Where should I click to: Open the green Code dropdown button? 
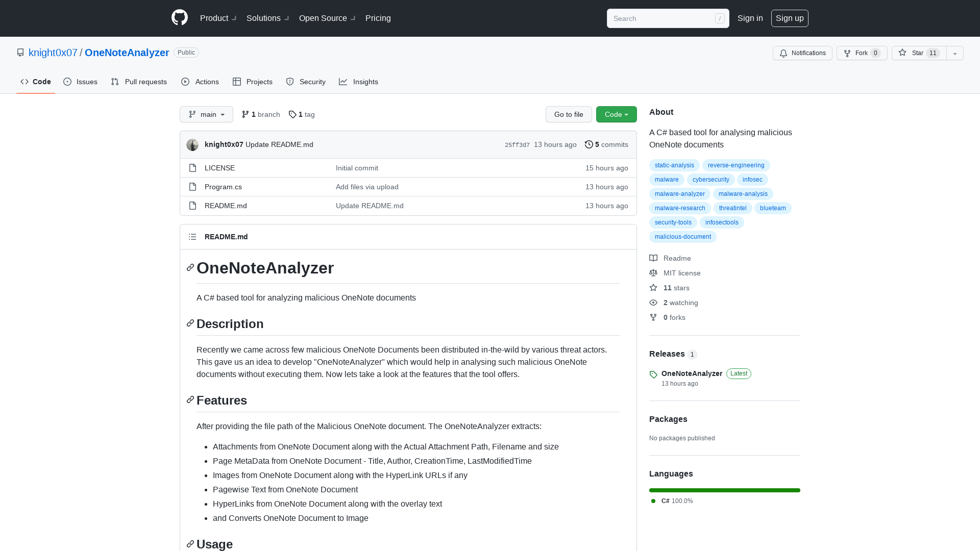click(x=617, y=114)
